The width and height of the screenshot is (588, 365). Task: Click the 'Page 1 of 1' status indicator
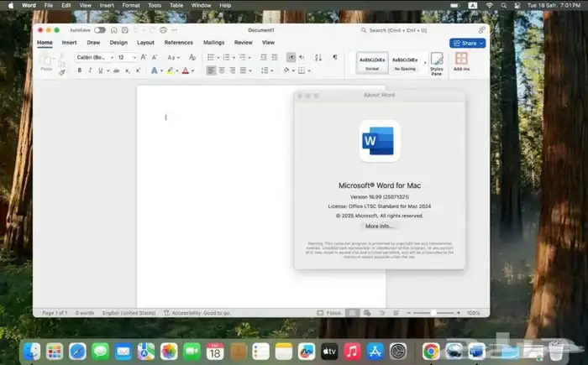(x=55, y=313)
